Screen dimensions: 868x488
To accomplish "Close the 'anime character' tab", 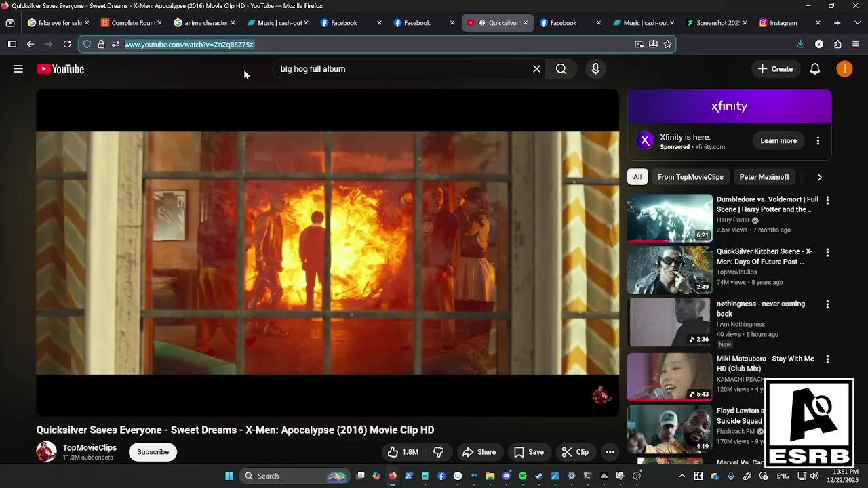I will coord(233,23).
